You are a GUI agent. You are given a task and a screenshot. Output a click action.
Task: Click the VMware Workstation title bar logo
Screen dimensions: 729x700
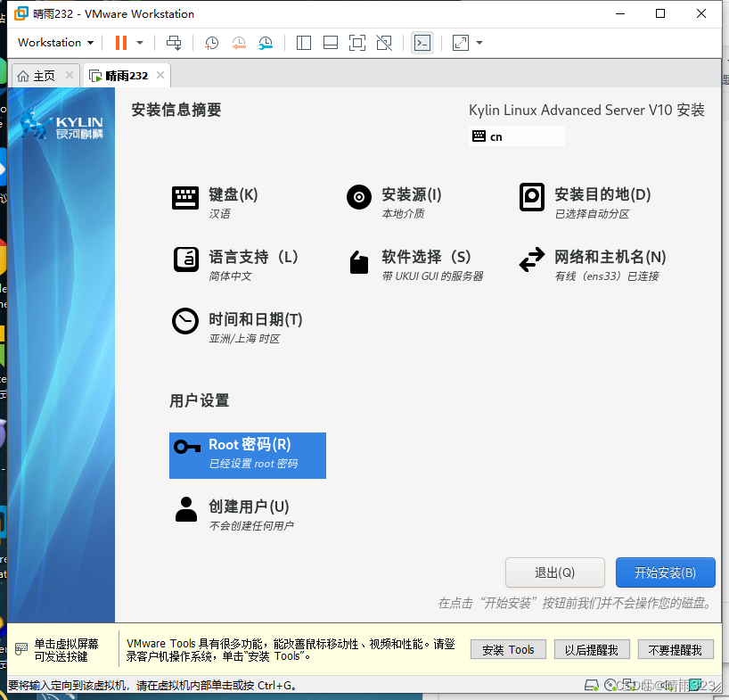20,13
